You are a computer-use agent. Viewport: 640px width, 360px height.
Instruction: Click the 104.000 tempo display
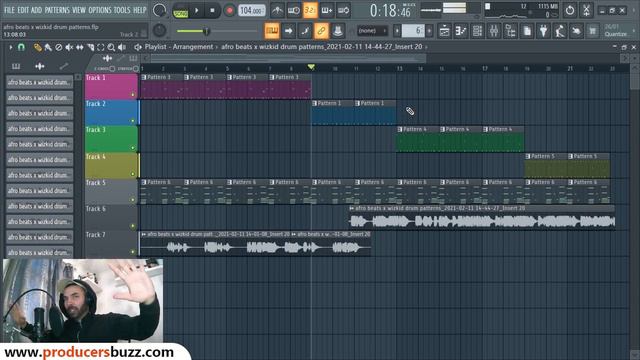click(x=251, y=11)
